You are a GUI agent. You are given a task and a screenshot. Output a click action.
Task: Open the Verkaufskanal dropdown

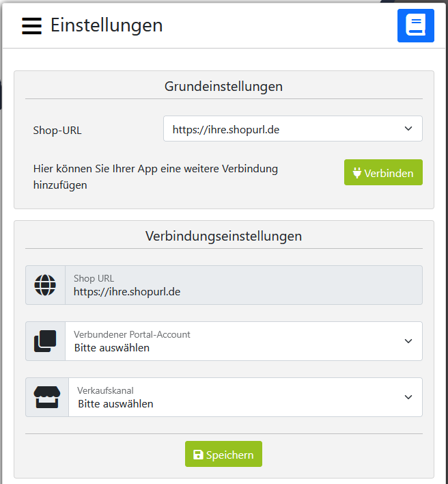pyautogui.click(x=245, y=397)
